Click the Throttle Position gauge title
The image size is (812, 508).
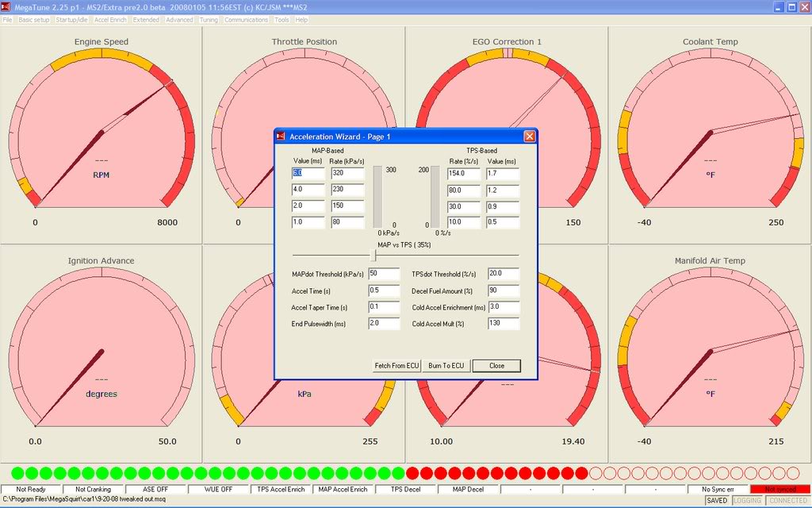tap(304, 41)
